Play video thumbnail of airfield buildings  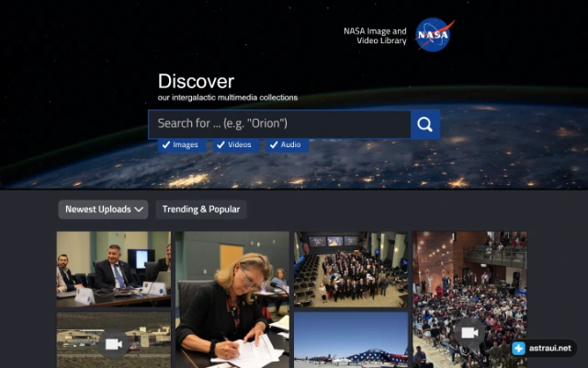click(114, 339)
